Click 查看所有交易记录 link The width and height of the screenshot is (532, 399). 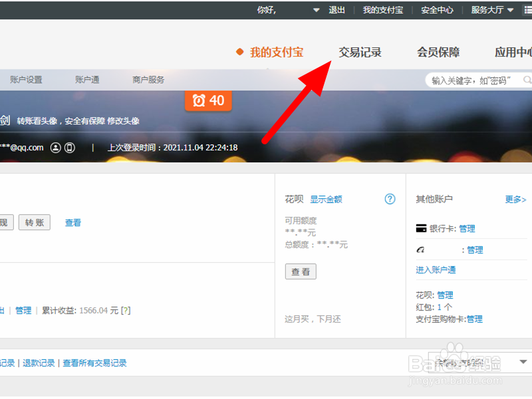pos(94,362)
